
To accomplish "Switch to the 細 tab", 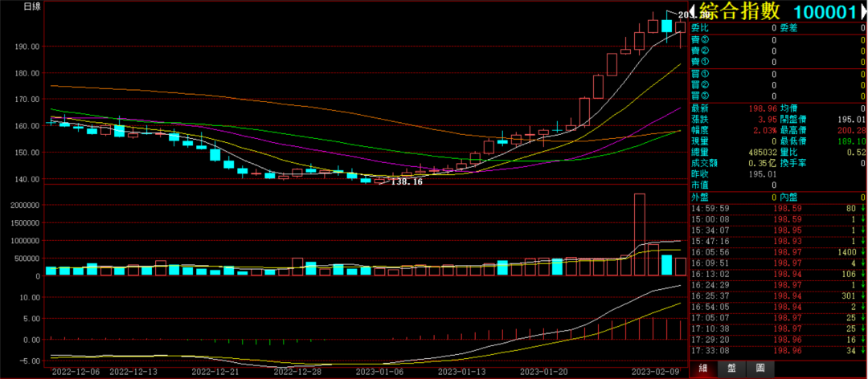I will tap(702, 368).
